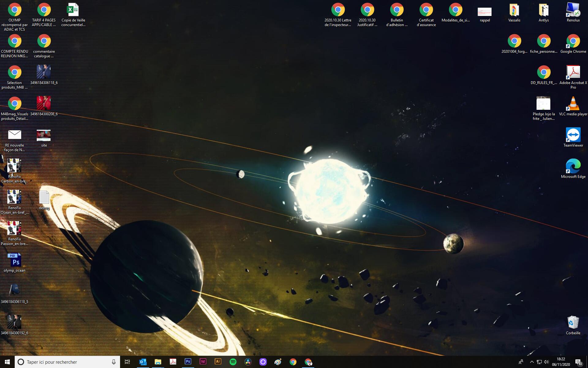The image size is (588, 368).
Task: Select the Corbeille recycle bin
Action: point(573,323)
